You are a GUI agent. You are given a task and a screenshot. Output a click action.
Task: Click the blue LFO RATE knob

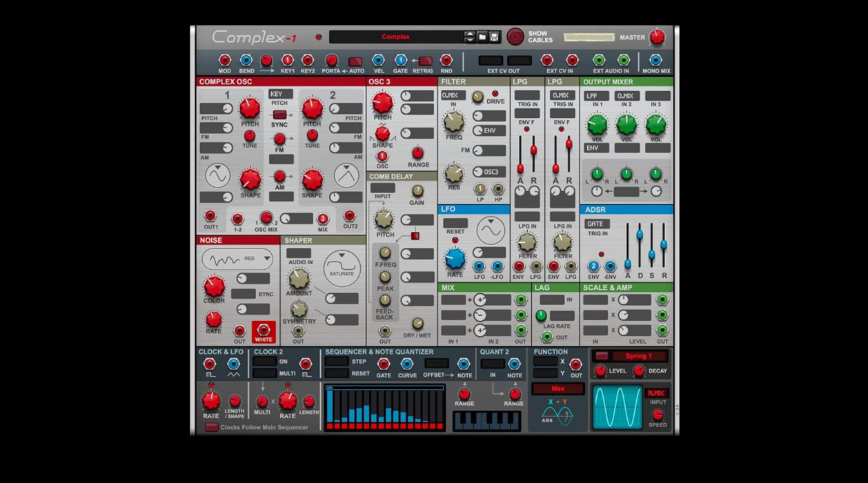pos(455,259)
